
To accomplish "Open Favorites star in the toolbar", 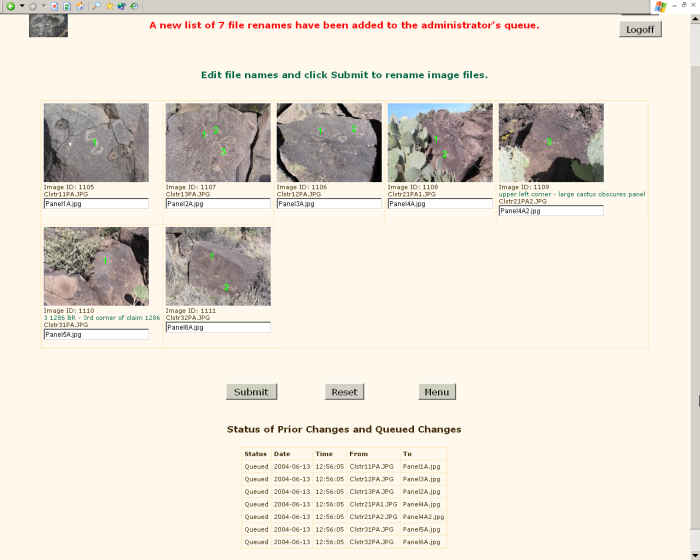I will click(x=108, y=6).
